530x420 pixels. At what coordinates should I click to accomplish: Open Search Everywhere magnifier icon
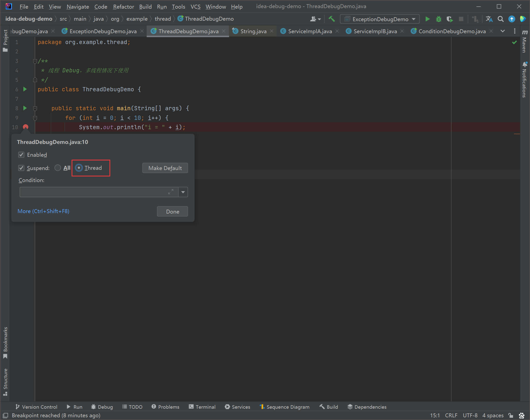[500, 19]
